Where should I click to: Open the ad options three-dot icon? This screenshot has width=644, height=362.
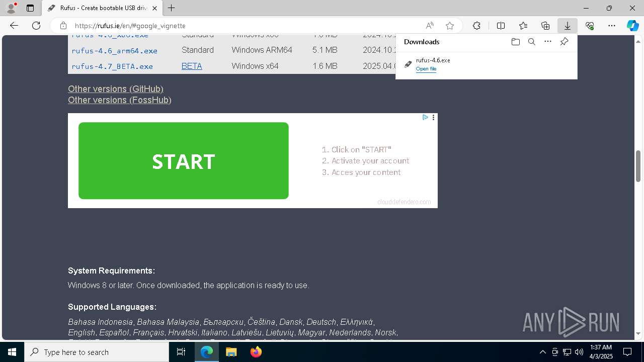point(433,117)
